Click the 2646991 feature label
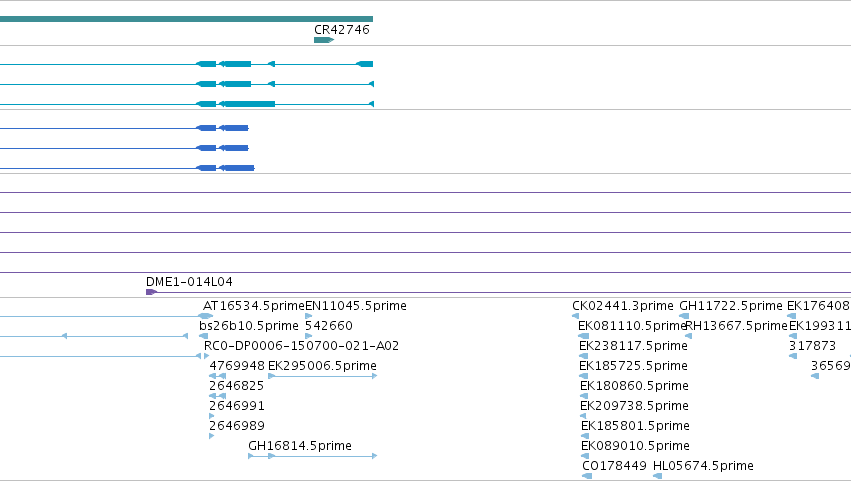The image size is (851, 481). pos(237,406)
